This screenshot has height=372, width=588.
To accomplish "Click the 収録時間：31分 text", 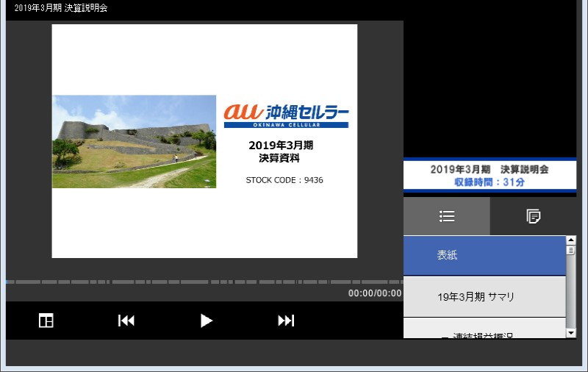I will click(x=490, y=182).
